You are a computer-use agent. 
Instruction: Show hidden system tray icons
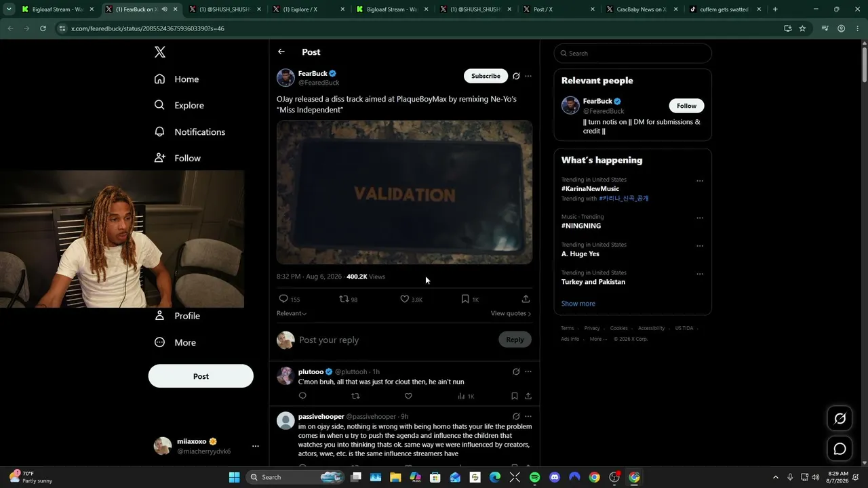tap(775, 477)
